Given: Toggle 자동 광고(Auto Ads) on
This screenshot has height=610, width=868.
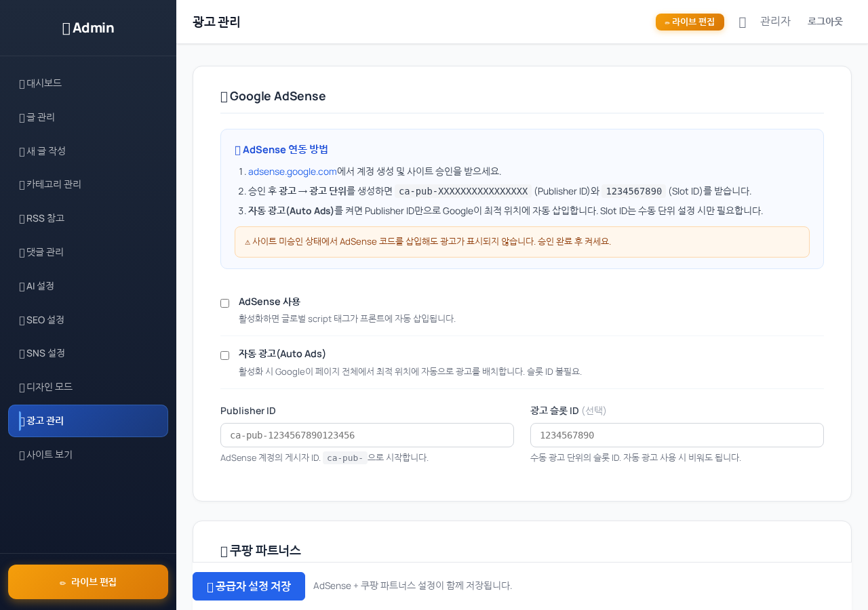Looking at the screenshot, I should (224, 355).
